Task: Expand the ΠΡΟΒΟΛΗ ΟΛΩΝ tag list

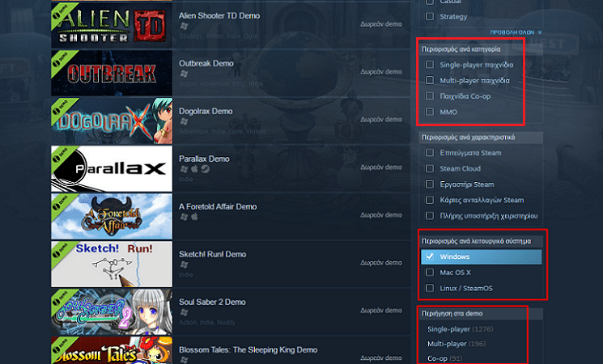Action: 516,32
